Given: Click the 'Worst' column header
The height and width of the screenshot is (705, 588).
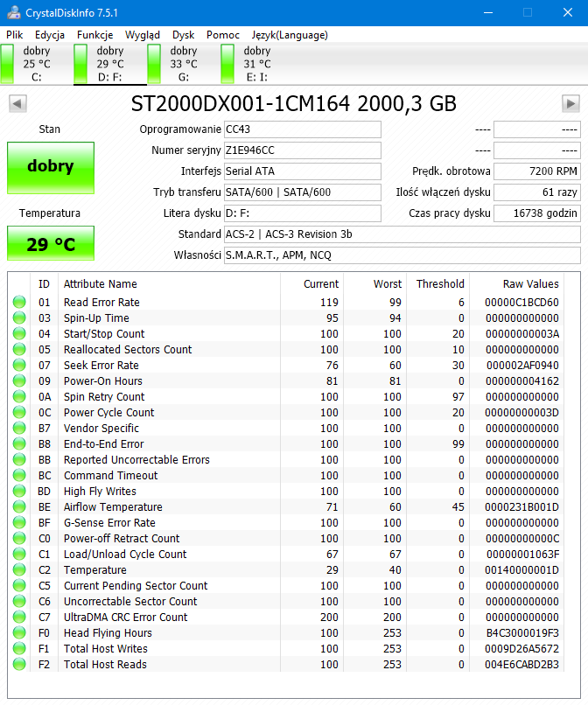Looking at the screenshot, I should point(388,284).
